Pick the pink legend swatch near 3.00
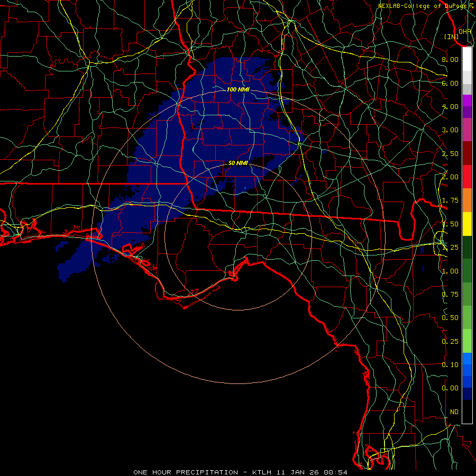Image resolution: width=476 pixels, height=476 pixels. tap(467, 130)
